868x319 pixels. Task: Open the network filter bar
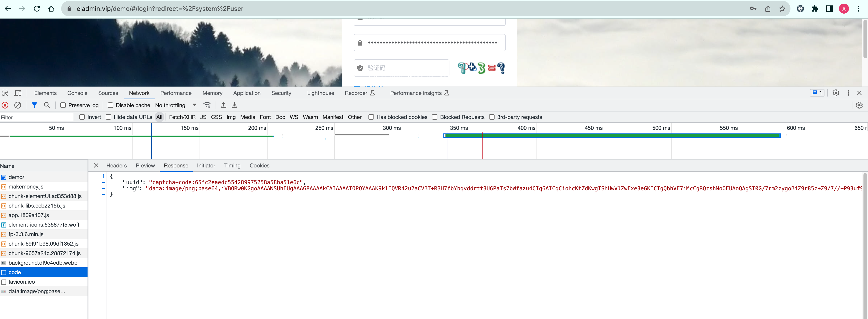click(x=34, y=105)
